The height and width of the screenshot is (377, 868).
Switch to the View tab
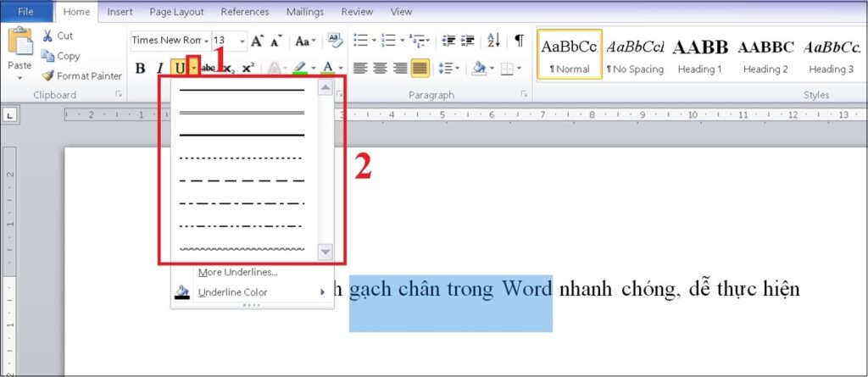[x=401, y=11]
